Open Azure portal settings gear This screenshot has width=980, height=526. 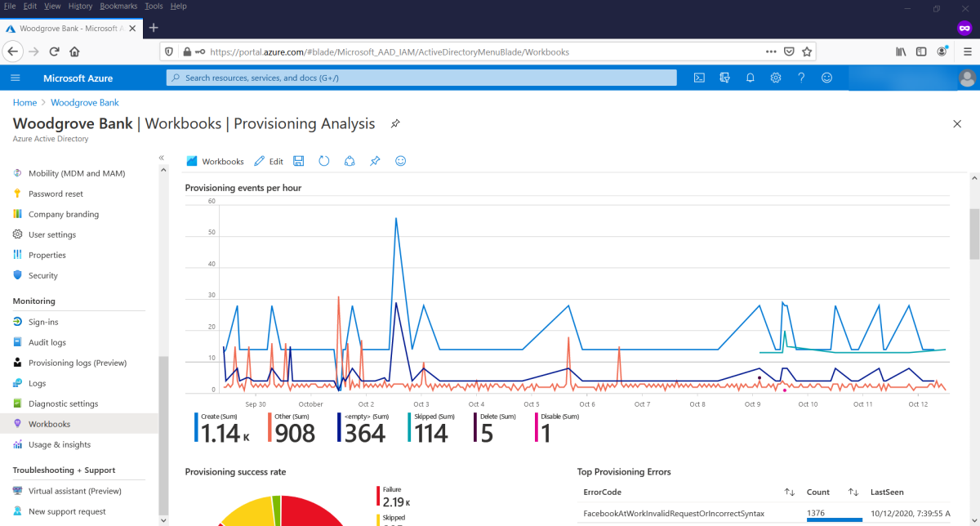(x=776, y=78)
